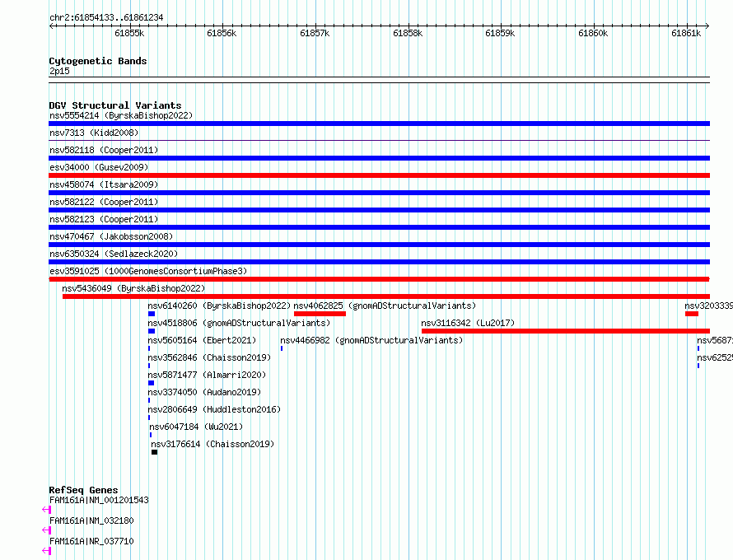Screen dimensions: 733x560
Task: Click the nsv4062825 (gnomADStructuralVariants) label
Action: coord(385,306)
